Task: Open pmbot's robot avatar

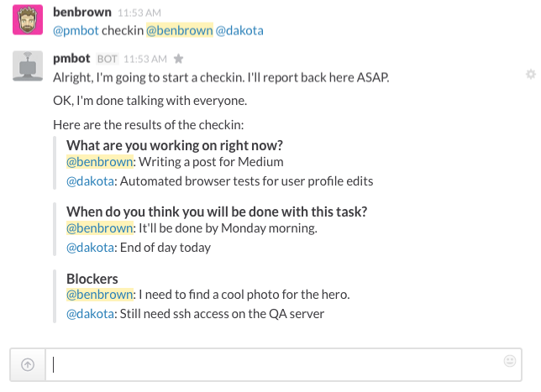Action: (28, 65)
